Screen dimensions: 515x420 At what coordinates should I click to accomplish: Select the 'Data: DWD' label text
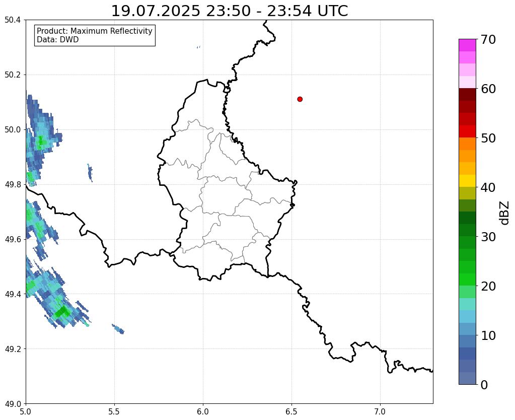pyautogui.click(x=58, y=40)
